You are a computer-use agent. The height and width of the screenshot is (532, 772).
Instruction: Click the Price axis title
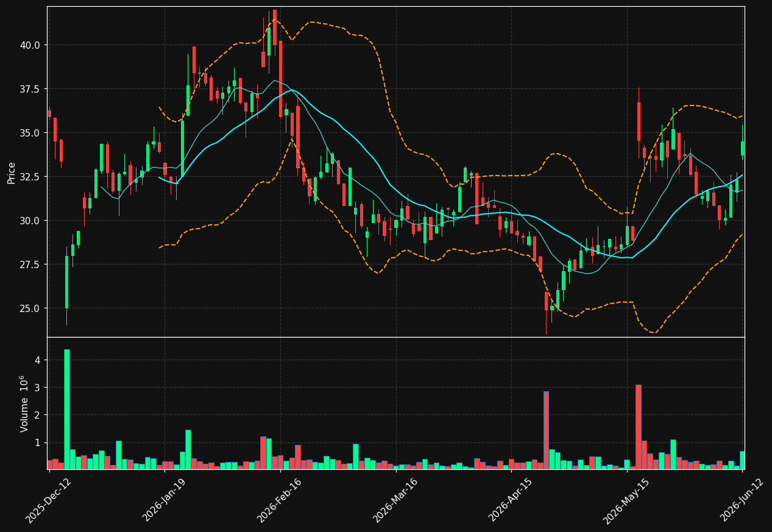[x=12, y=172]
